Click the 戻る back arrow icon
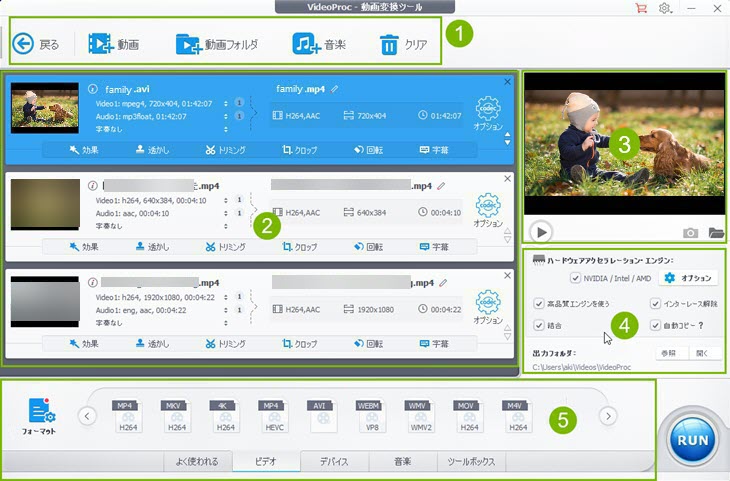Image resolution: width=730 pixels, height=481 pixels. 23,44
